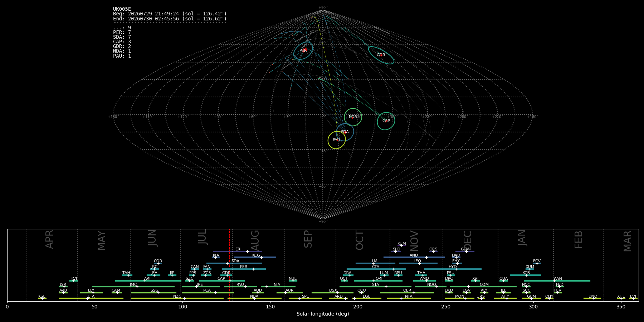Screen dimensions: 644x322
Task: Click the 300 tick on solar longitude axis
Action: pos(533,306)
